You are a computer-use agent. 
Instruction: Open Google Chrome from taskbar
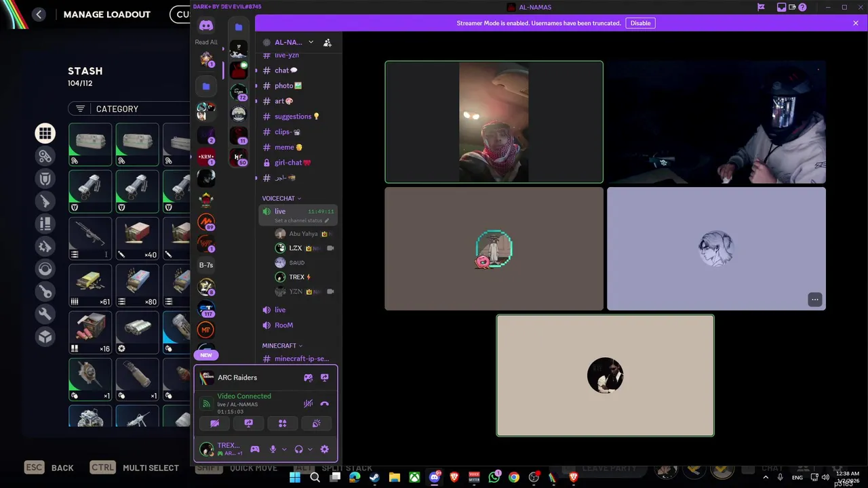click(514, 478)
